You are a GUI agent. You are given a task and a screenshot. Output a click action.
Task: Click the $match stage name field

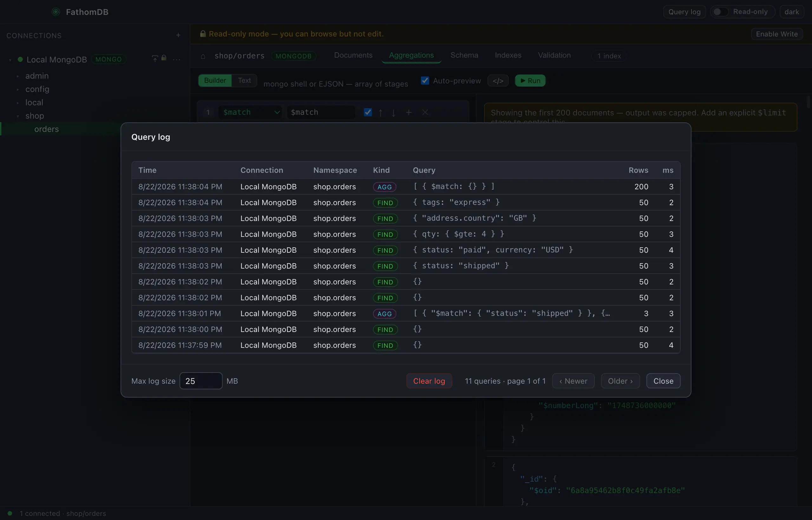[x=321, y=112]
